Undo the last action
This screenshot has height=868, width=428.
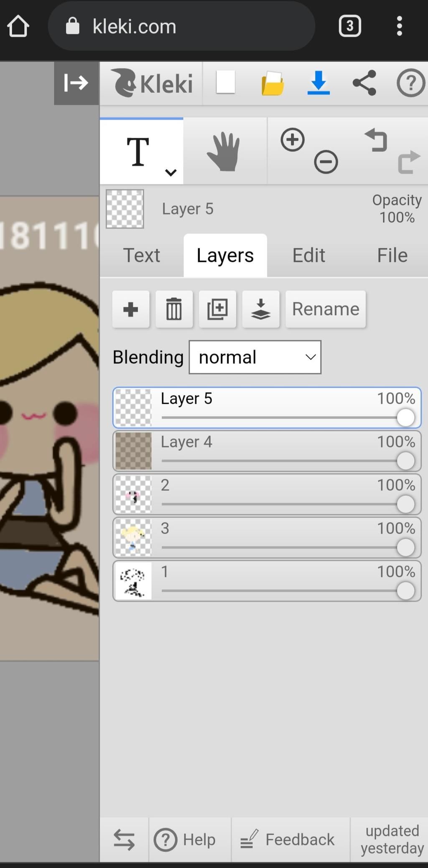coord(377,140)
